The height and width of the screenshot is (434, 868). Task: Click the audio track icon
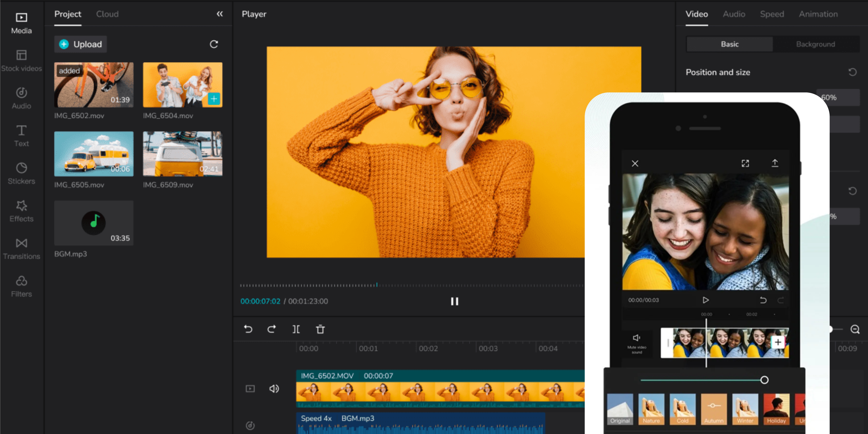pyautogui.click(x=250, y=426)
